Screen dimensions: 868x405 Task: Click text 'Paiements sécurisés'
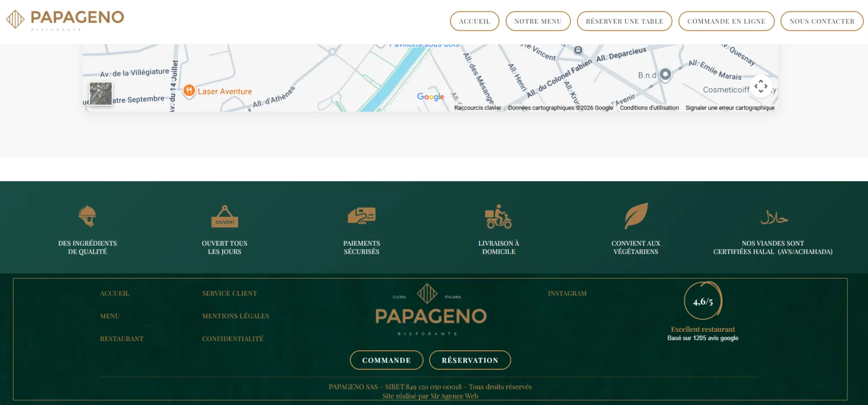tap(362, 247)
